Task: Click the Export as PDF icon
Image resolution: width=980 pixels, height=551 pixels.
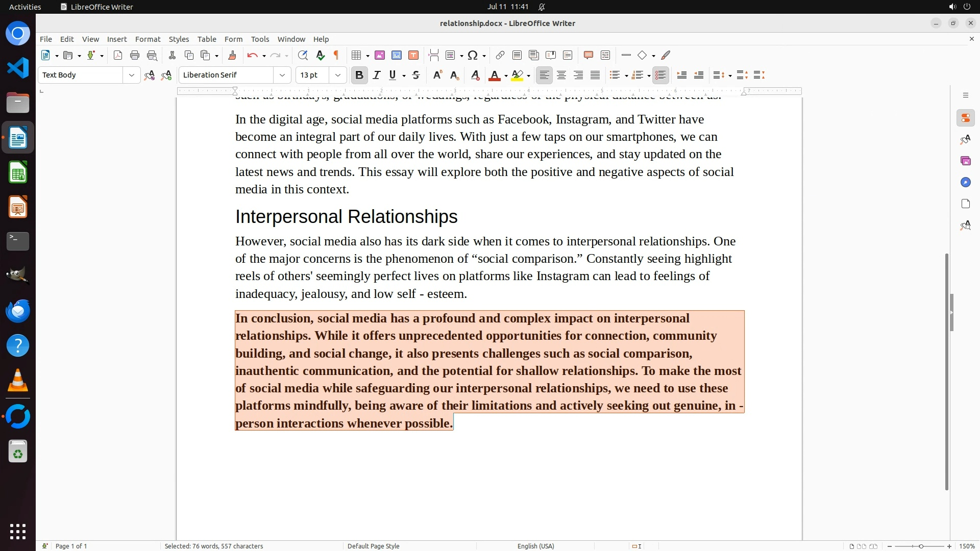Action: [118, 56]
